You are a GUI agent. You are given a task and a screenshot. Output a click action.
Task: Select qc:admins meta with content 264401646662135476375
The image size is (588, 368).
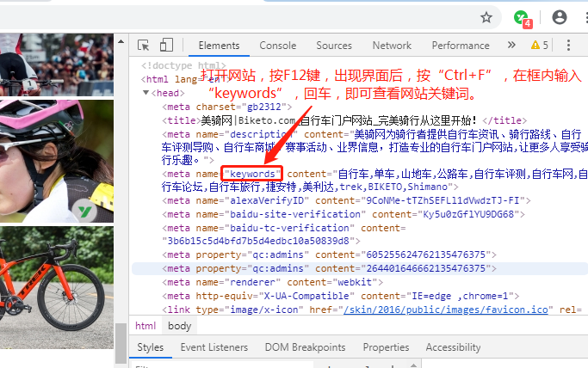pos(329,269)
